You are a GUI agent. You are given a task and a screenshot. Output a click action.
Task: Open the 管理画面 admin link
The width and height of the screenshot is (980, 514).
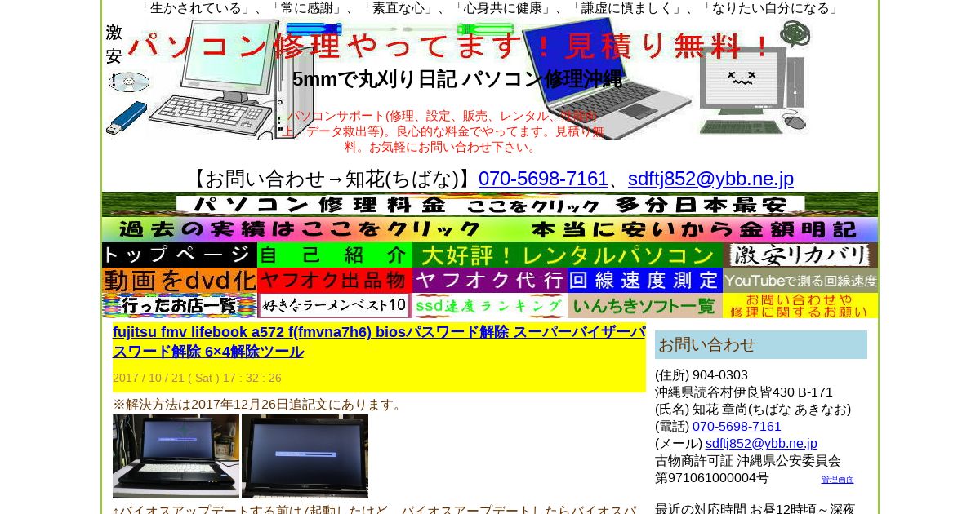pyautogui.click(x=837, y=480)
